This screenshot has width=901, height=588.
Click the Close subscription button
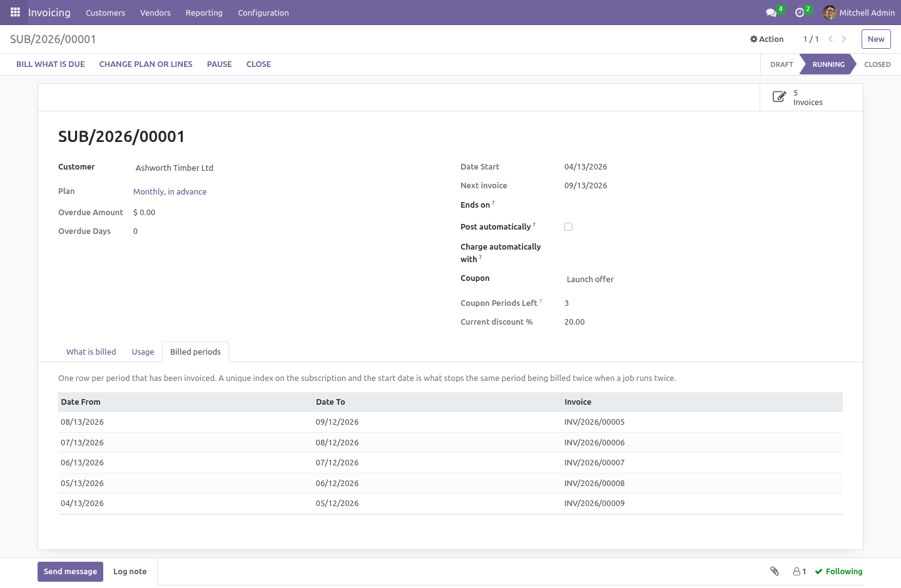click(x=258, y=64)
